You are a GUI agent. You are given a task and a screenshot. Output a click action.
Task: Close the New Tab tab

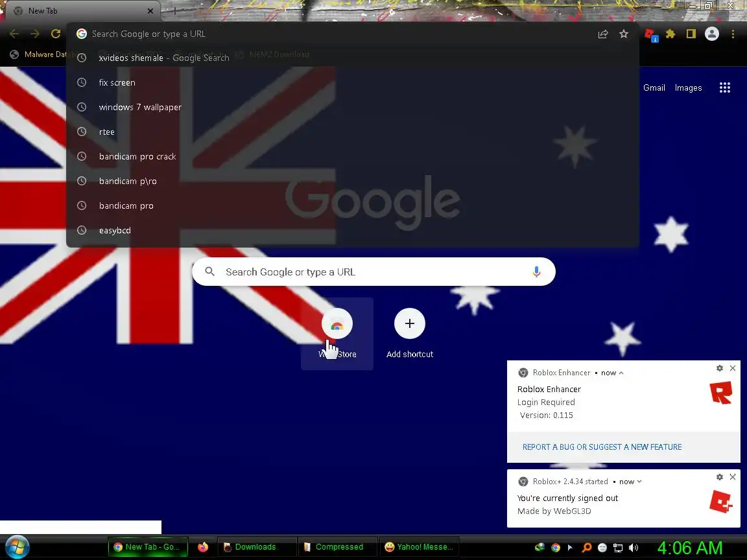(150, 10)
